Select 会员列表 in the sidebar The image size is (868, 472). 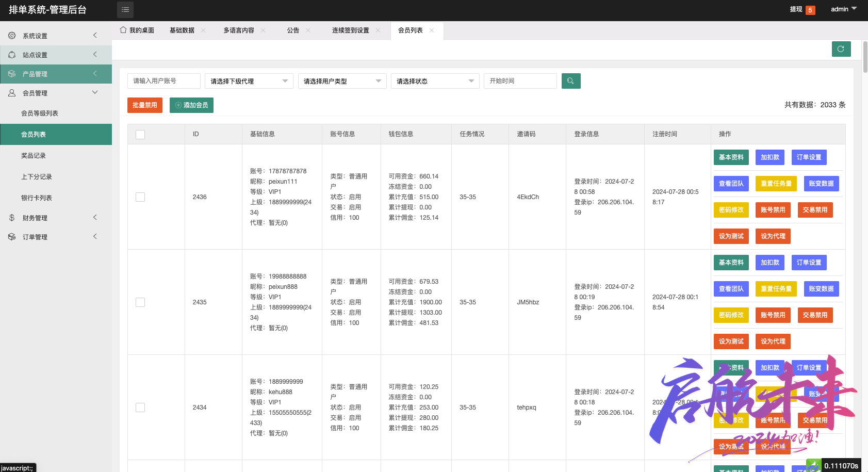point(56,134)
